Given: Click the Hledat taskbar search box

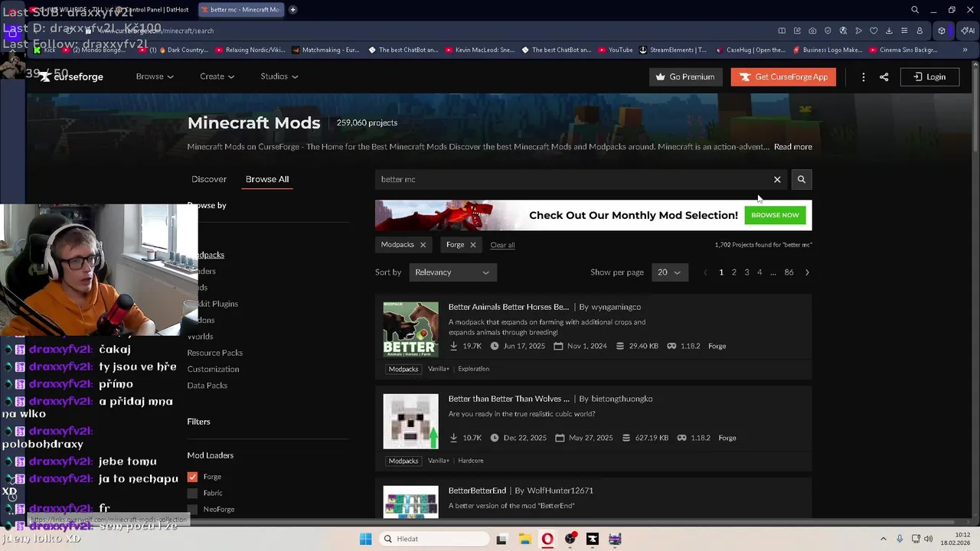Looking at the screenshot, I should pos(433,539).
